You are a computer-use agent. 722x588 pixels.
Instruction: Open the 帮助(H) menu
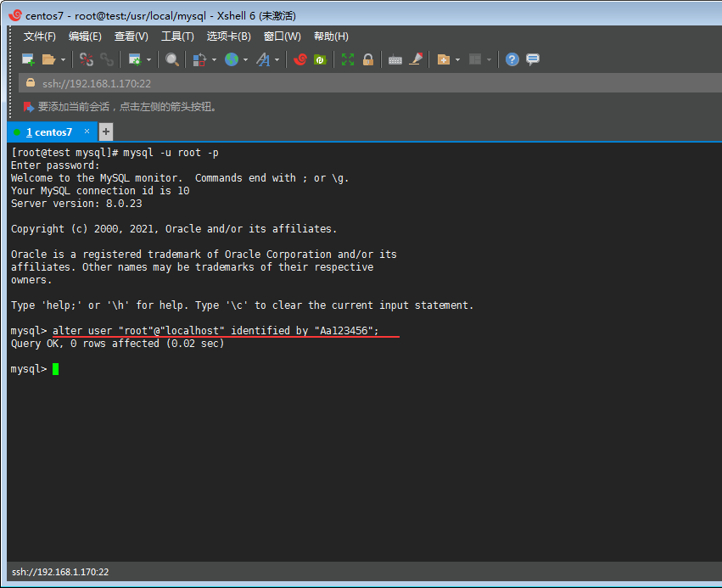click(x=331, y=36)
